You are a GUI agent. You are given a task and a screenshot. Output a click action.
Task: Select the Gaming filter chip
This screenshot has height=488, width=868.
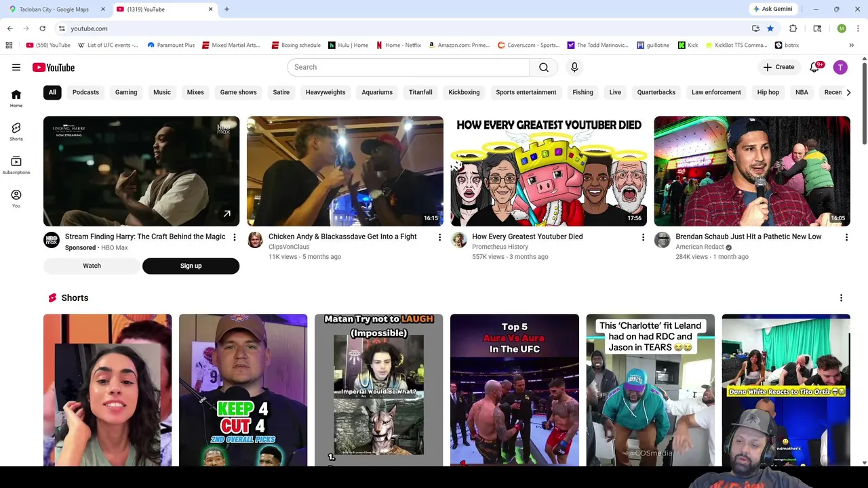[126, 92]
